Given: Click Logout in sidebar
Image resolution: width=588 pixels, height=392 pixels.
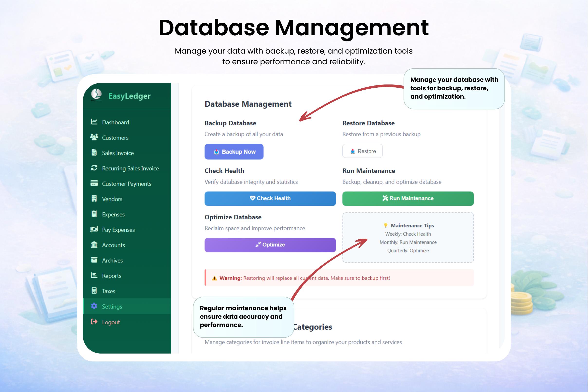Looking at the screenshot, I should click(127, 322).
